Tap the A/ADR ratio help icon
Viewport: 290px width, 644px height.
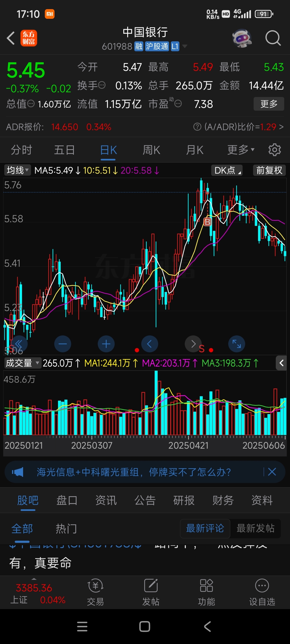197,127
